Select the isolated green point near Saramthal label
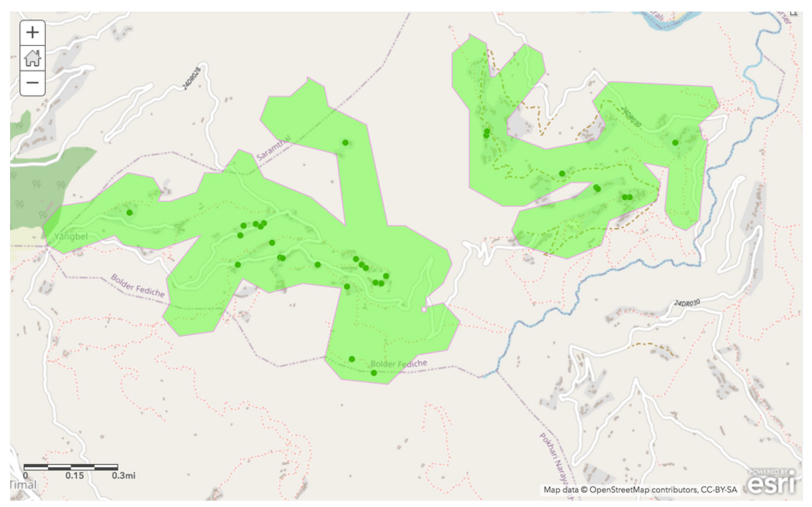 click(x=345, y=143)
